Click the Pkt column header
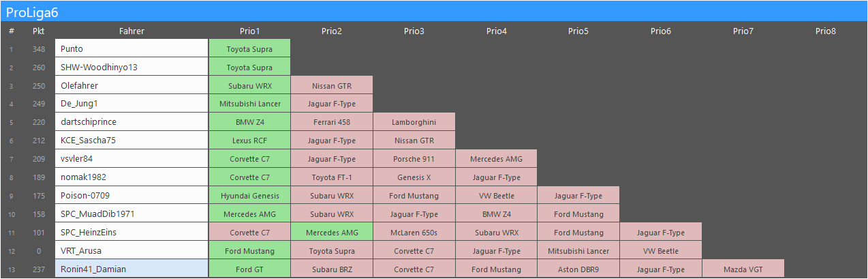868x279 pixels. [x=39, y=31]
